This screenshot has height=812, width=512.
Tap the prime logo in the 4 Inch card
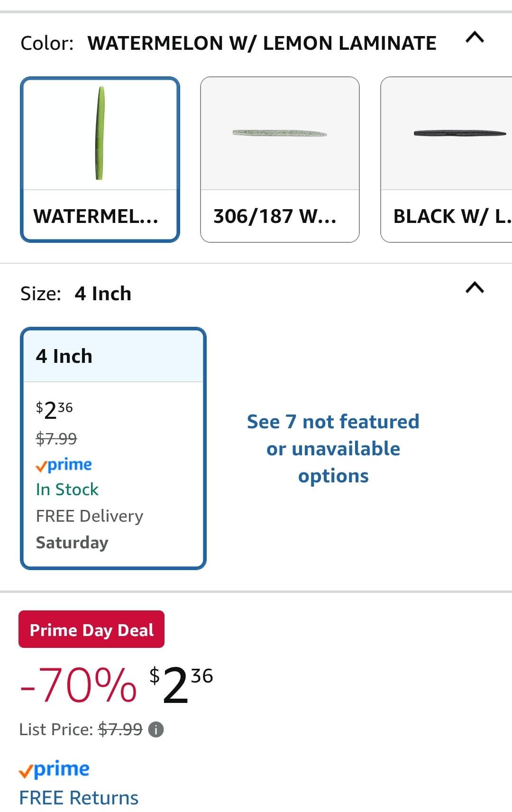click(x=64, y=465)
